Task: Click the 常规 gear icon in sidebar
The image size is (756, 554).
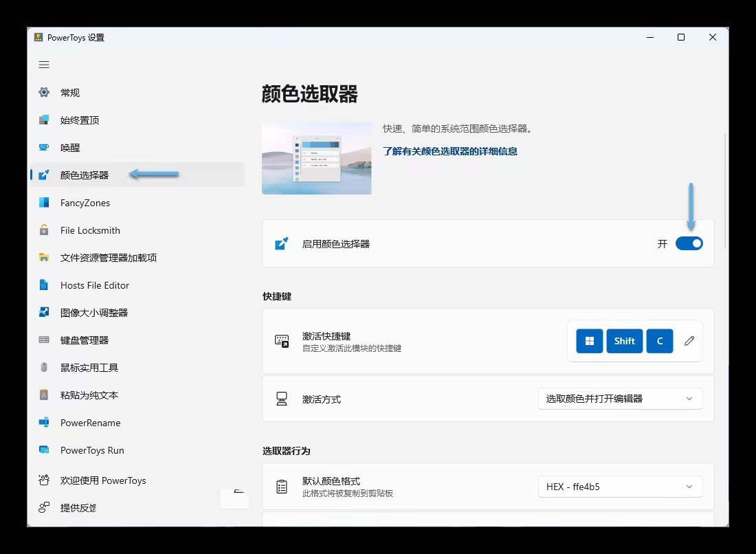Action: pyautogui.click(x=44, y=92)
